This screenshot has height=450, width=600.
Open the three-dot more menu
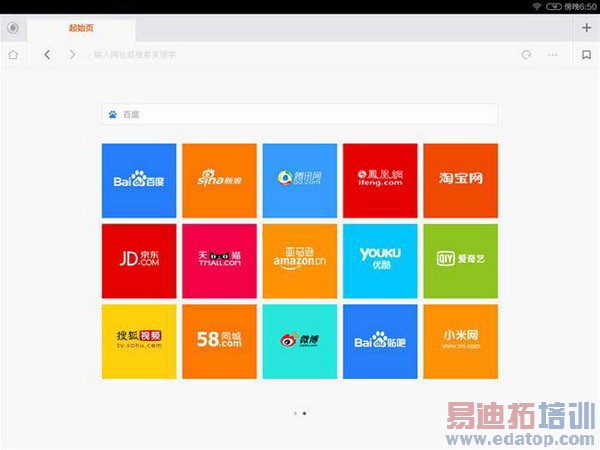(x=553, y=55)
